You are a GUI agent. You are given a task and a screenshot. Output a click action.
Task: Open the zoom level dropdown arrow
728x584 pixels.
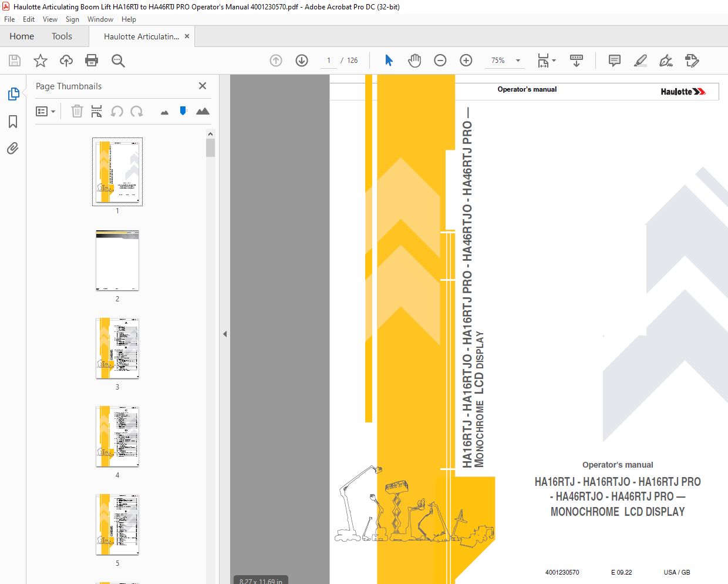click(x=518, y=61)
